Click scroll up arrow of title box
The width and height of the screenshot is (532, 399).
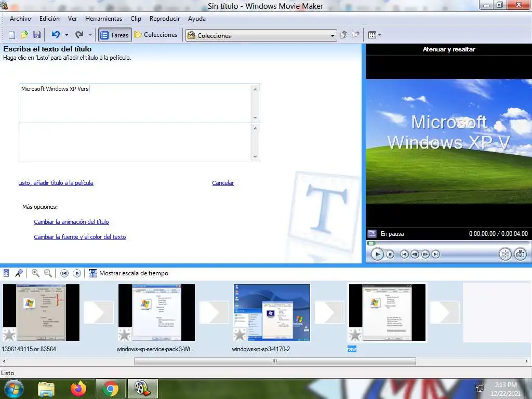click(255, 89)
